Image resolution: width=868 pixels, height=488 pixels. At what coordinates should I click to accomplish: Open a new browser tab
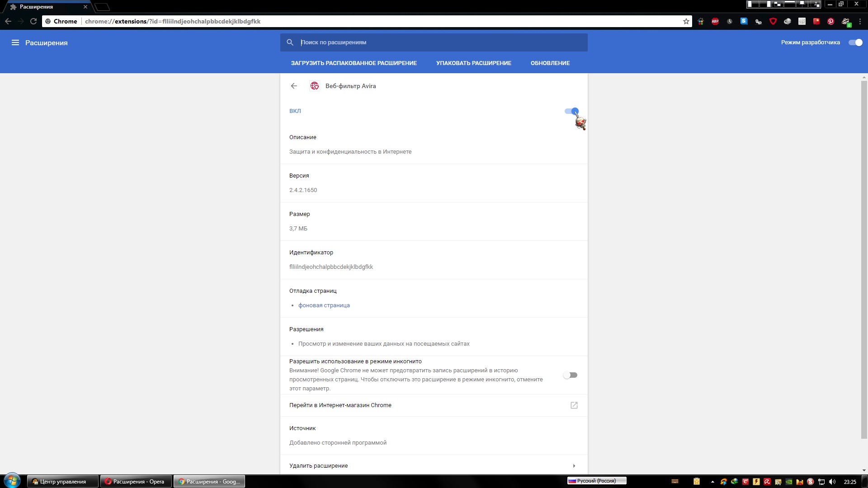click(103, 7)
